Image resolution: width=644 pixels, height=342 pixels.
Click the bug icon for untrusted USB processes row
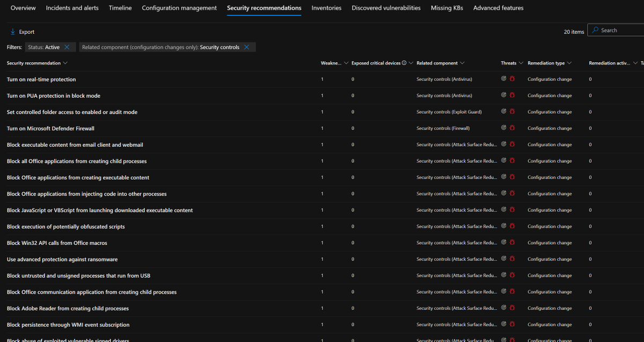[512, 275]
